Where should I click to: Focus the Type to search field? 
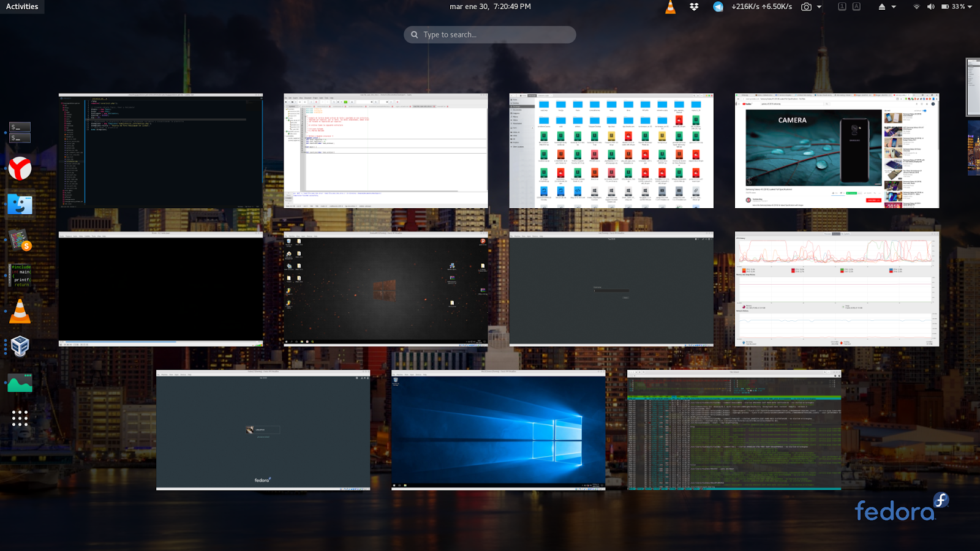(490, 35)
